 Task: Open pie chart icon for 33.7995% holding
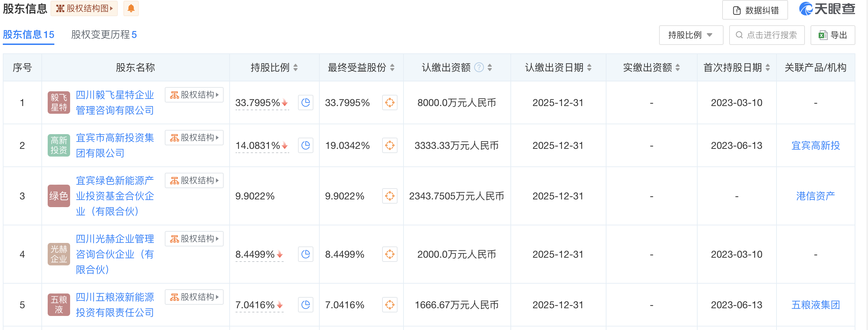click(305, 103)
